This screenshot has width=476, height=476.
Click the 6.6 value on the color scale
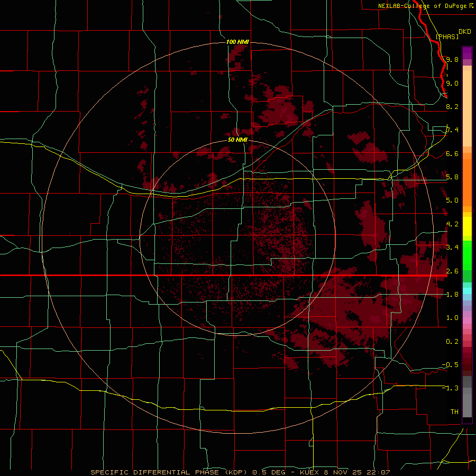pyautogui.click(x=452, y=153)
